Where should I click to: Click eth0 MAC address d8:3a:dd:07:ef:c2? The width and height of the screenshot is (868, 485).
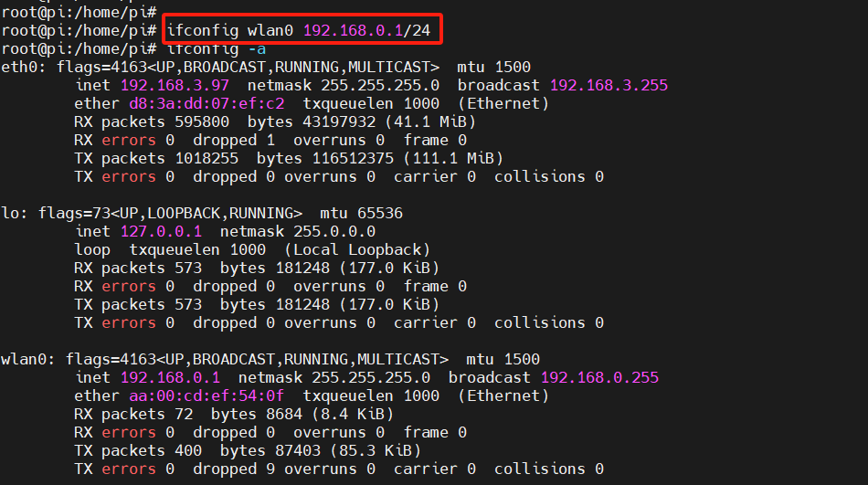tap(206, 103)
